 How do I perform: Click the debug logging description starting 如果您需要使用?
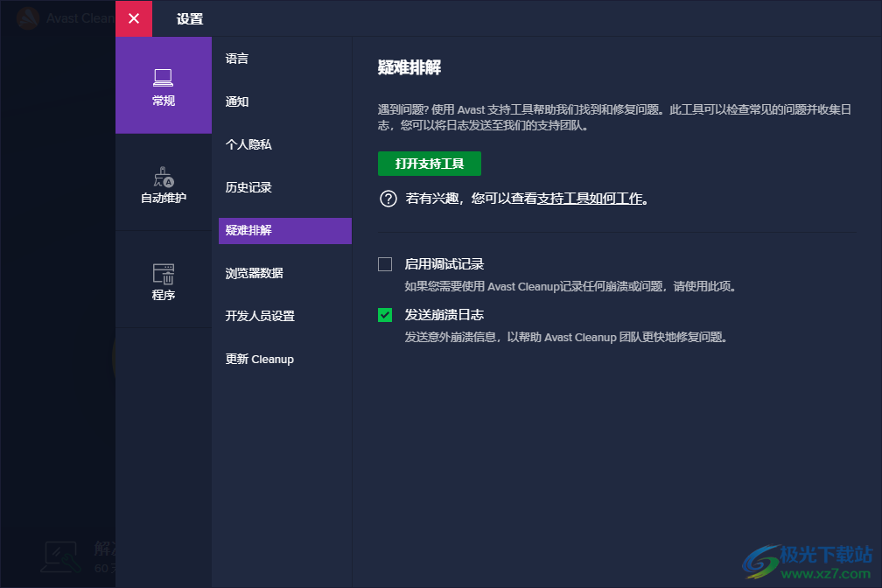[x=570, y=286]
